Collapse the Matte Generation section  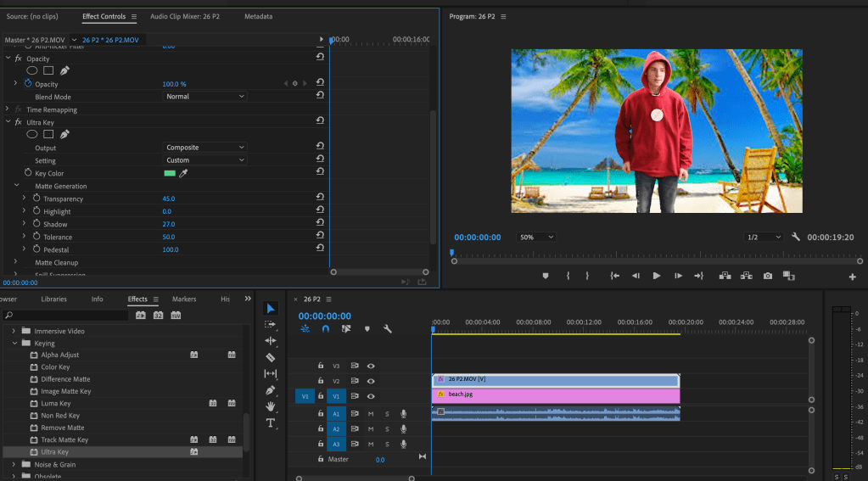click(x=17, y=186)
